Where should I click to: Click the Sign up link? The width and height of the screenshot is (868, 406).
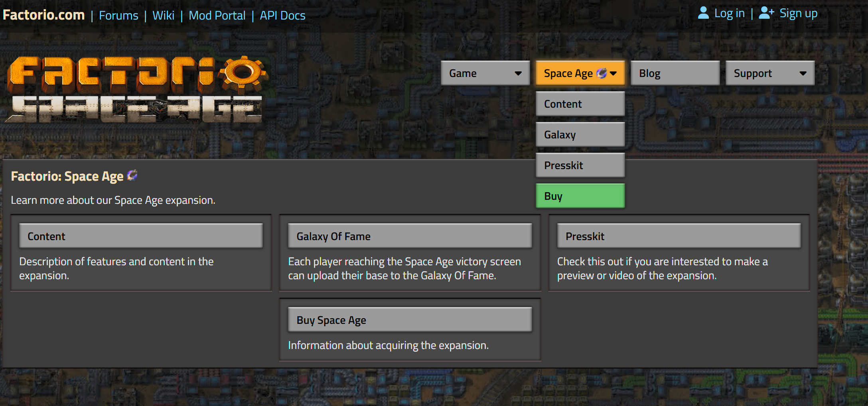pyautogui.click(x=798, y=14)
